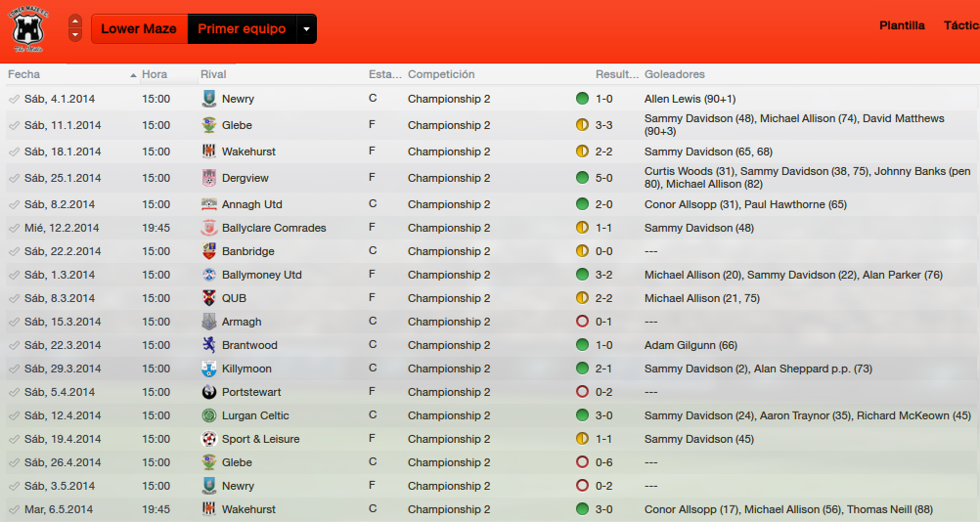Click the Sport & Leisure club badge
Image resolution: width=980 pixels, height=522 pixels.
pyautogui.click(x=209, y=439)
